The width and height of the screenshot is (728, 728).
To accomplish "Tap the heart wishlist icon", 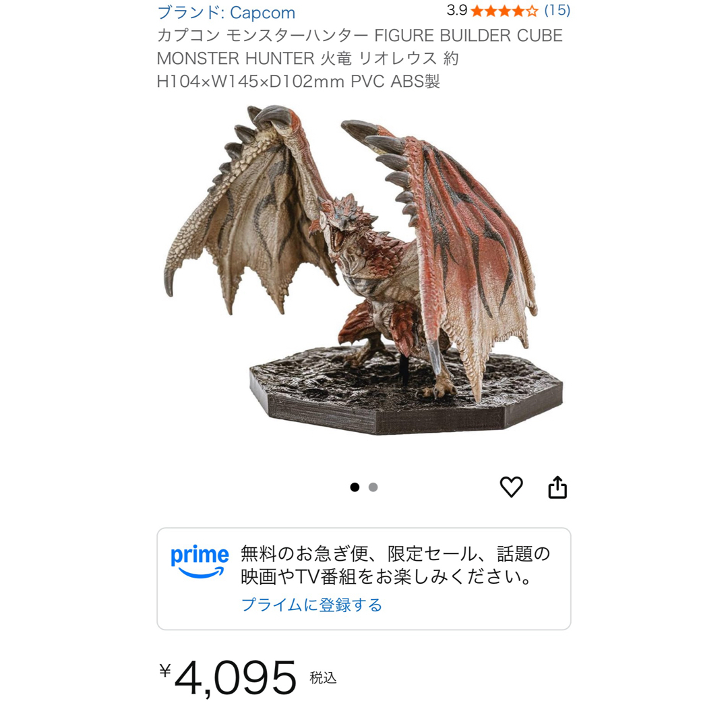I will pos(511,487).
